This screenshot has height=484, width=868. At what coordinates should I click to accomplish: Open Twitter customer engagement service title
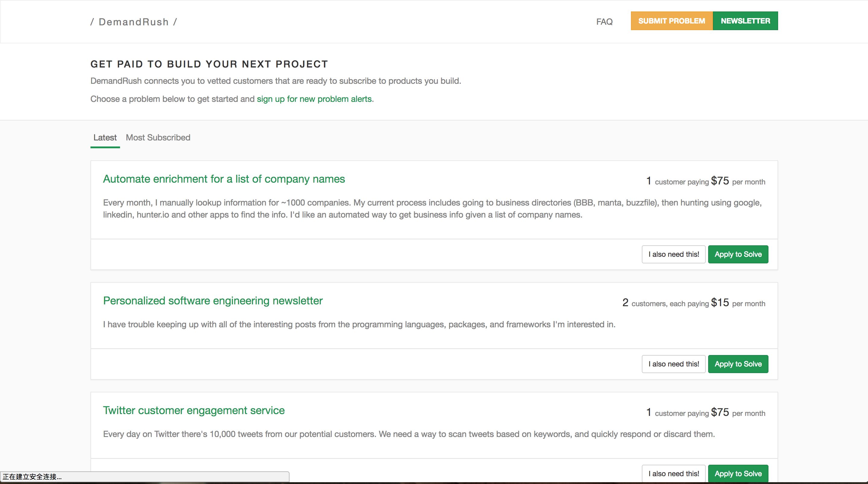pyautogui.click(x=194, y=410)
